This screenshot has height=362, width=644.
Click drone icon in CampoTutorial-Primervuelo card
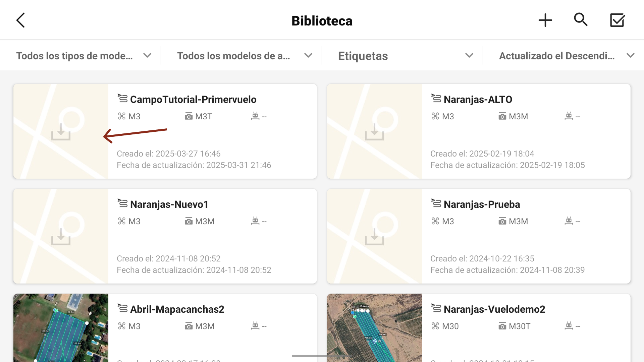[121, 116]
